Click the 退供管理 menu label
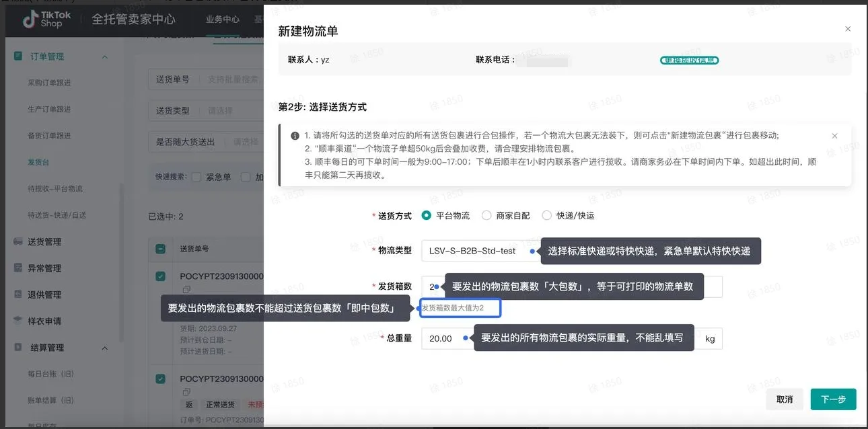The image size is (868, 429). click(x=44, y=295)
